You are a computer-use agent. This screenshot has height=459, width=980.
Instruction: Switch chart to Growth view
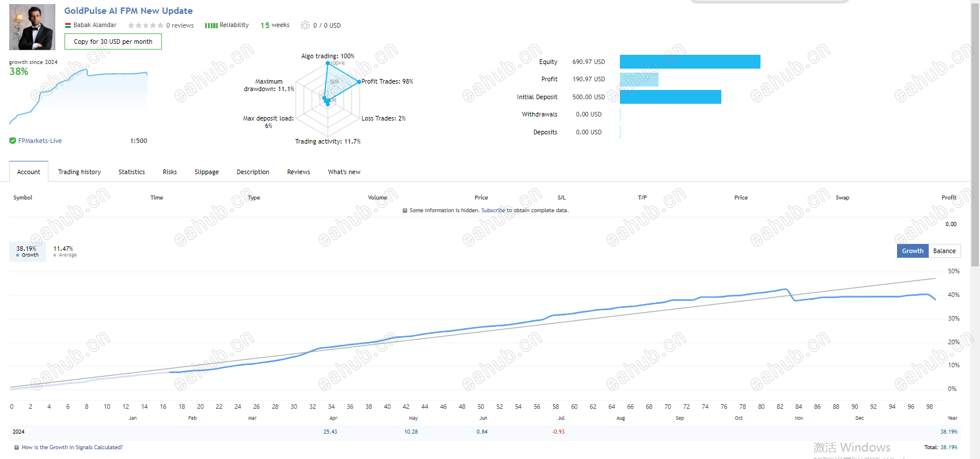coord(913,251)
